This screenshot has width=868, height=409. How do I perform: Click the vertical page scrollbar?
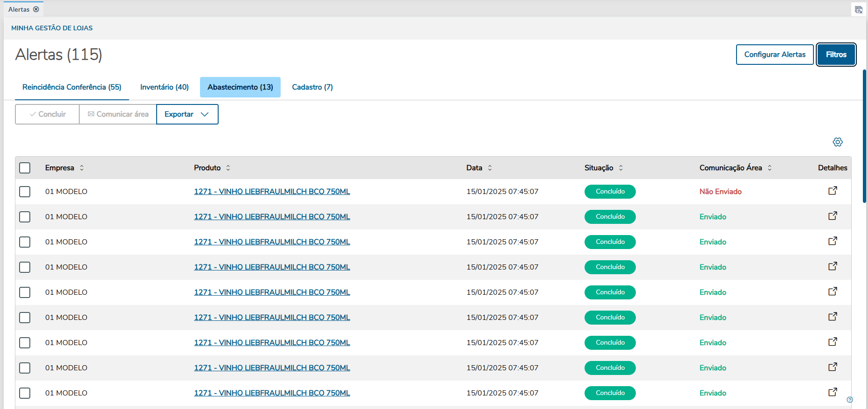[x=864, y=136]
